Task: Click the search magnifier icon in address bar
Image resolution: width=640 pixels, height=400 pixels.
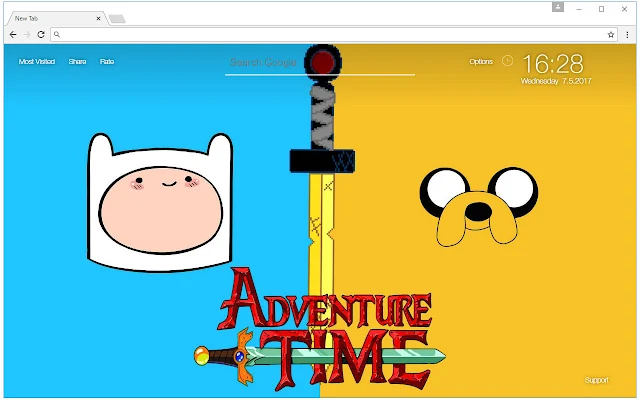Action: coord(57,35)
